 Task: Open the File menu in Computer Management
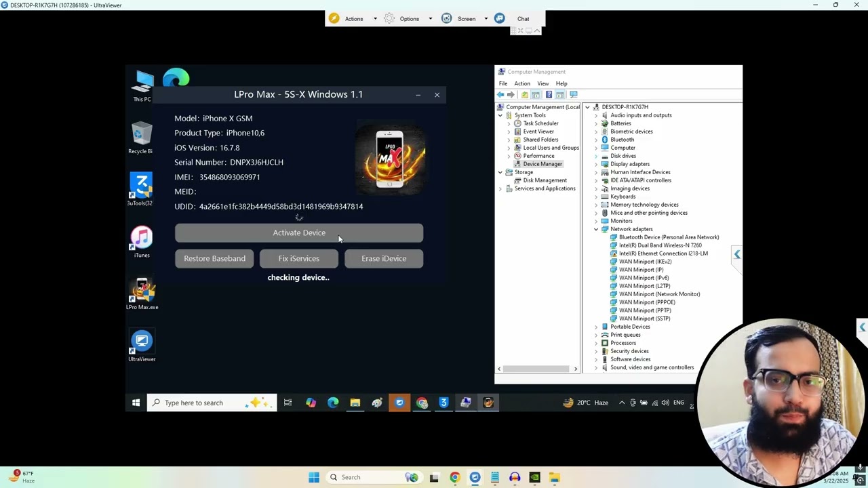(503, 83)
